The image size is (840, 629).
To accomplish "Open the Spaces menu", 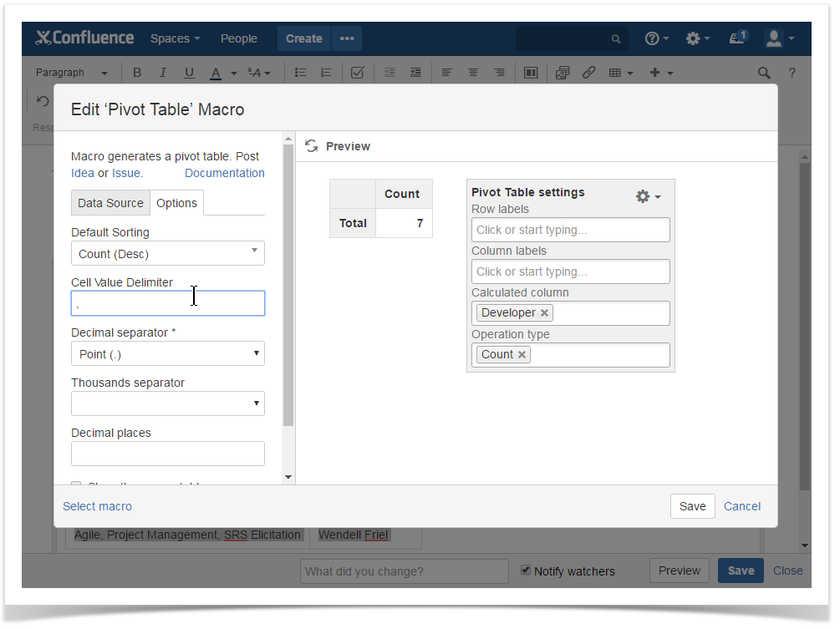I will [x=175, y=38].
